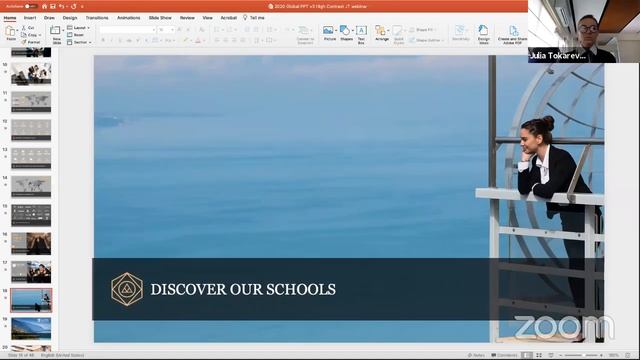Open the Arrange menu
The width and height of the screenshot is (640, 360).
tap(382, 33)
